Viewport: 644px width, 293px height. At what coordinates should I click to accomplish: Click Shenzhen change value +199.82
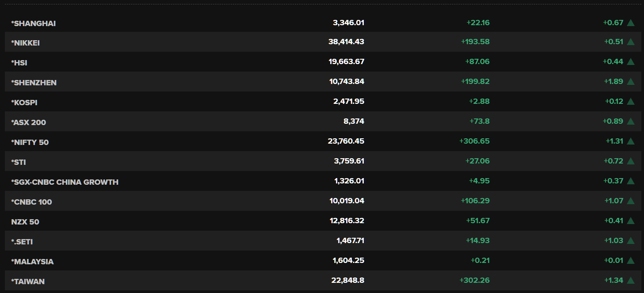[476, 81]
